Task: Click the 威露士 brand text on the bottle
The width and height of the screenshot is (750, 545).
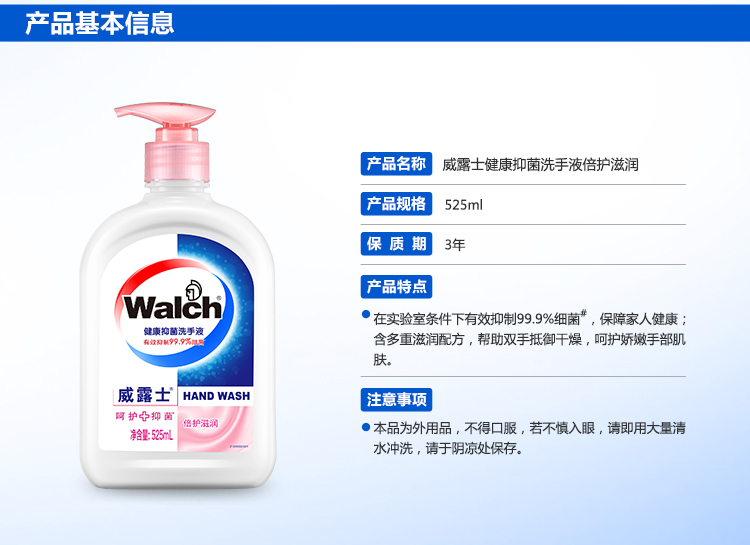Action: (x=144, y=395)
